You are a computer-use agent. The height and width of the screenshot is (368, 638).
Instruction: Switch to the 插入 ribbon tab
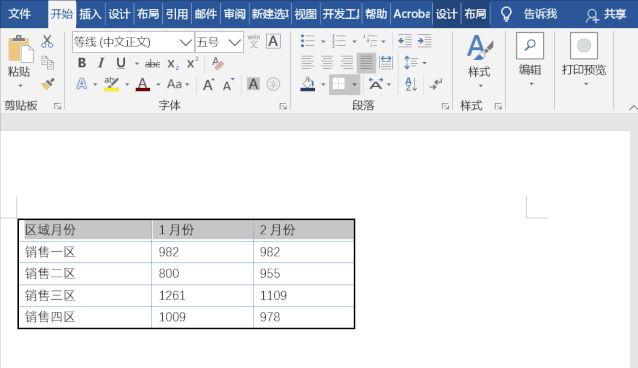[x=90, y=14]
